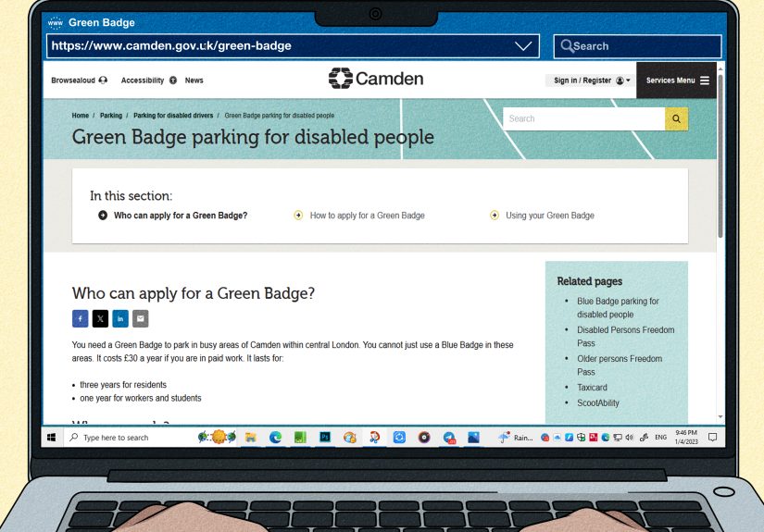Screen dimensions: 764x532
Task: Go to Parking breadcrumb
Action: pyautogui.click(x=111, y=116)
